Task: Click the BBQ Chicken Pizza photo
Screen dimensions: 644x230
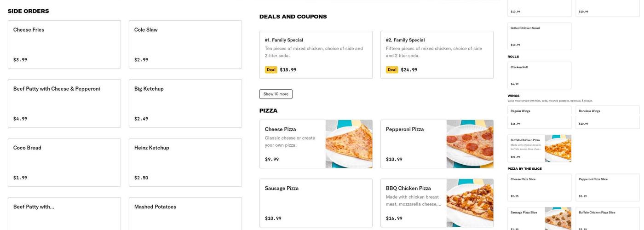Action: (x=470, y=203)
